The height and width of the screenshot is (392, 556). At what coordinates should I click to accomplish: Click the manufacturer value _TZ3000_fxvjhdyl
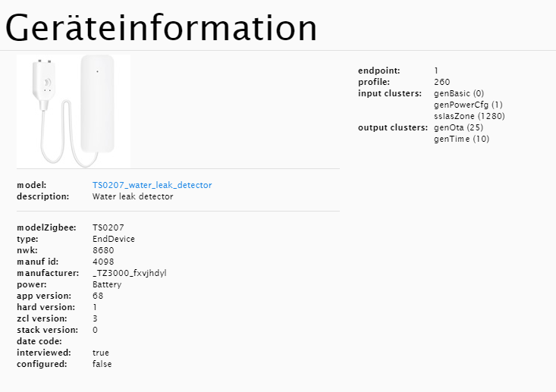click(x=129, y=273)
